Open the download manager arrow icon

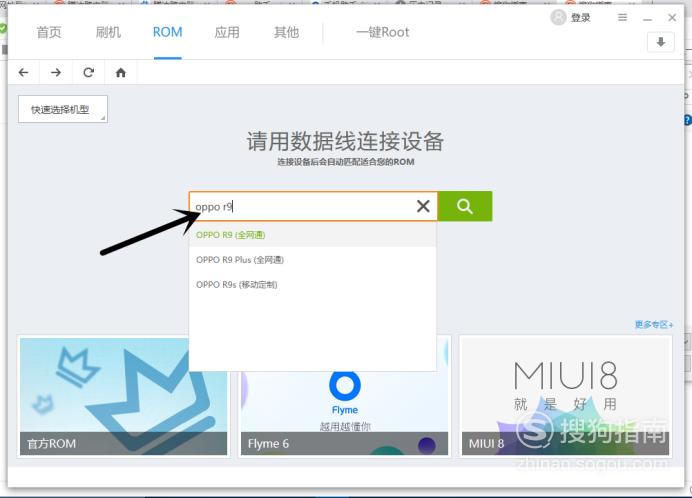coord(660,42)
